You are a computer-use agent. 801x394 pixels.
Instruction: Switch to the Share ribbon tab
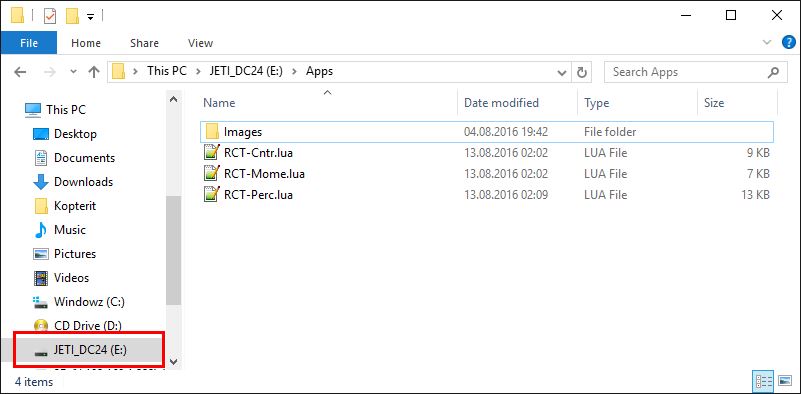point(144,43)
